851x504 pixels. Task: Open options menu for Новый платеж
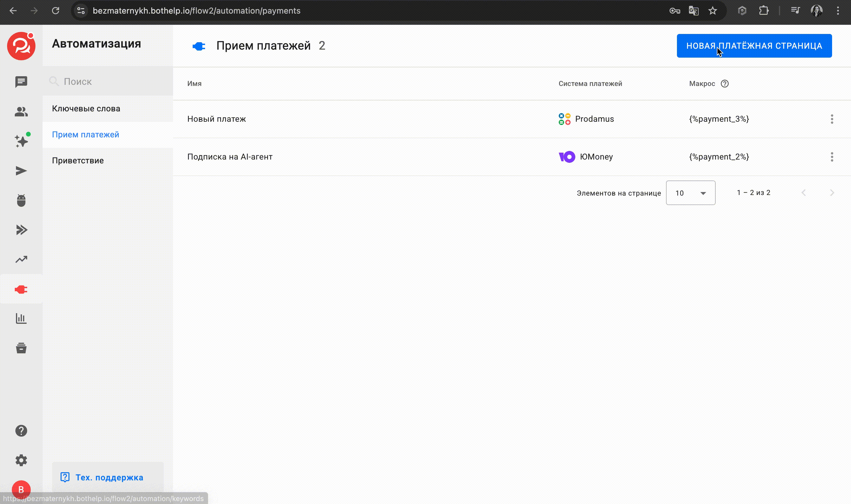[831, 119]
